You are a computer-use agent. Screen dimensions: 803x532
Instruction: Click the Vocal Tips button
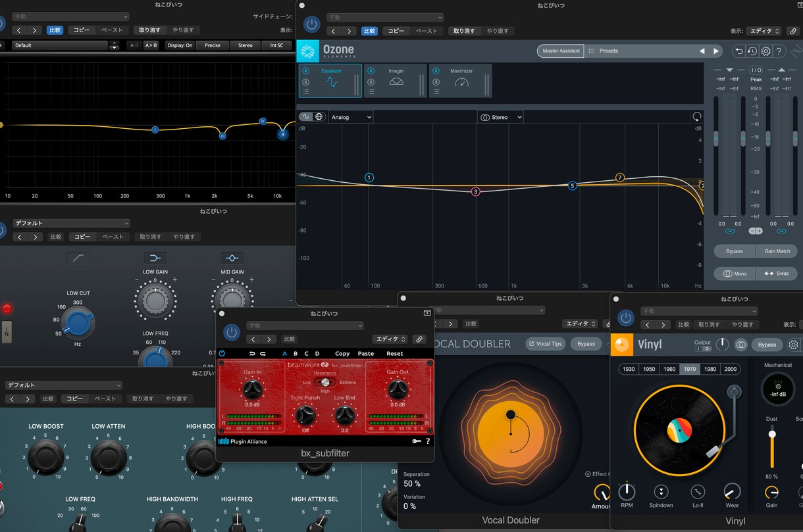[544, 344]
